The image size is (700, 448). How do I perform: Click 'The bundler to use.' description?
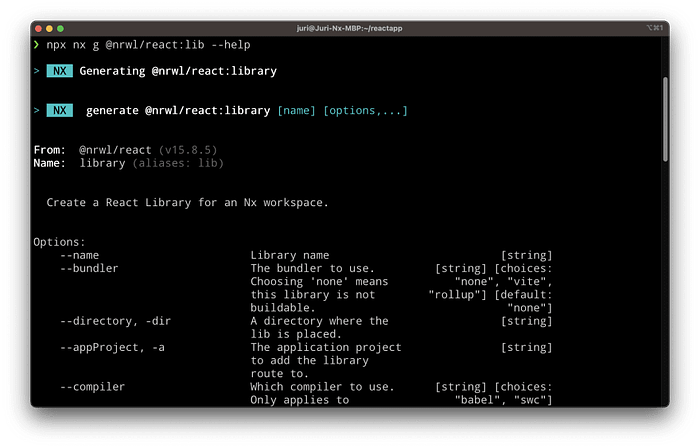312,268
